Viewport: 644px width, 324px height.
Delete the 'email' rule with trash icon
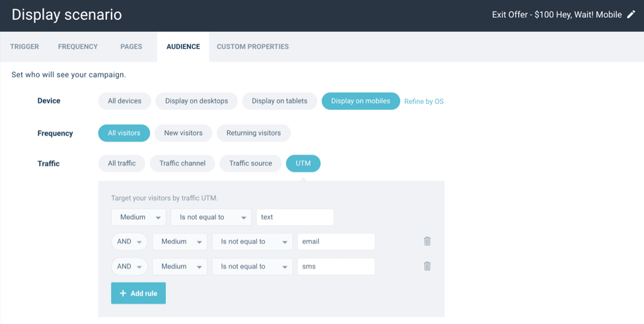coord(427,241)
